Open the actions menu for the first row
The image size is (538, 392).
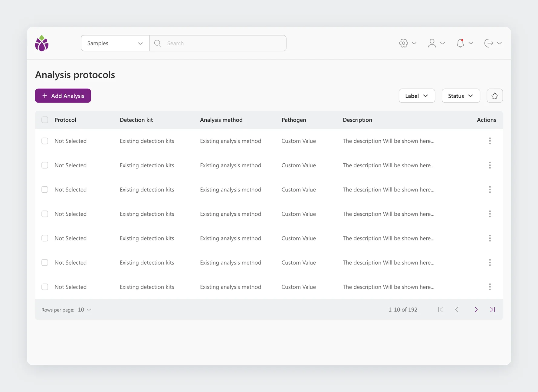[x=490, y=141]
